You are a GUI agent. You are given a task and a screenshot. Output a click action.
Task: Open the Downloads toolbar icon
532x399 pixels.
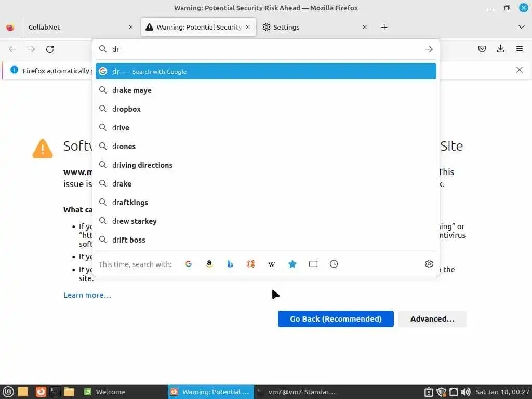(500, 49)
